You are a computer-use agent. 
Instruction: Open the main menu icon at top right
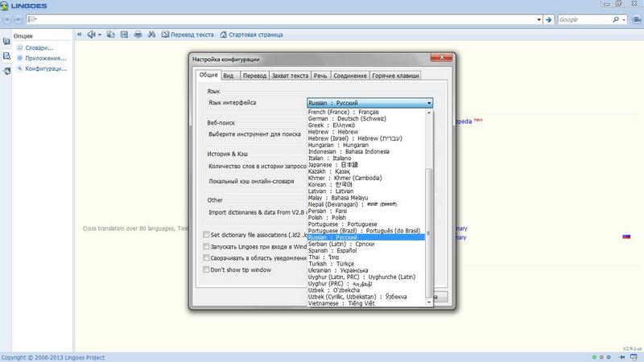(637, 19)
